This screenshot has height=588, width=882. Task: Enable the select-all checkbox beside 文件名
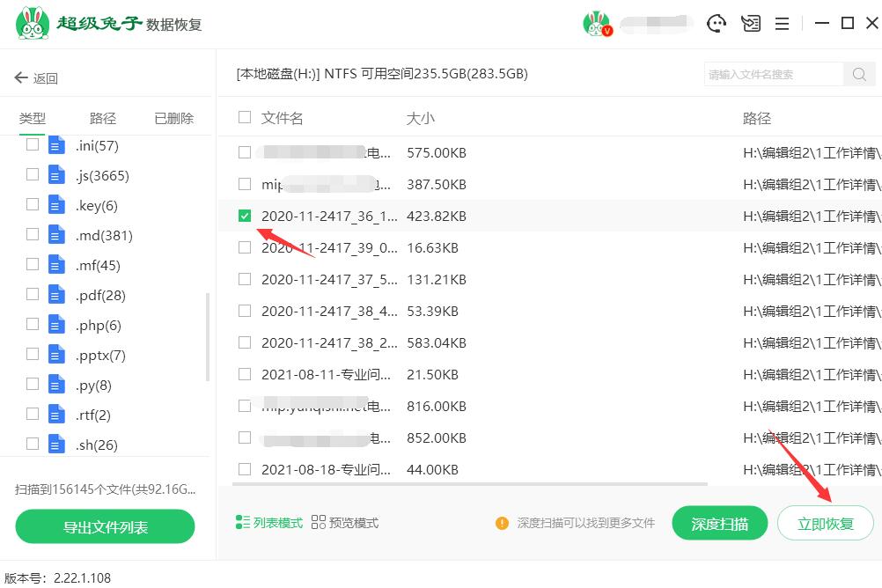tap(244, 116)
